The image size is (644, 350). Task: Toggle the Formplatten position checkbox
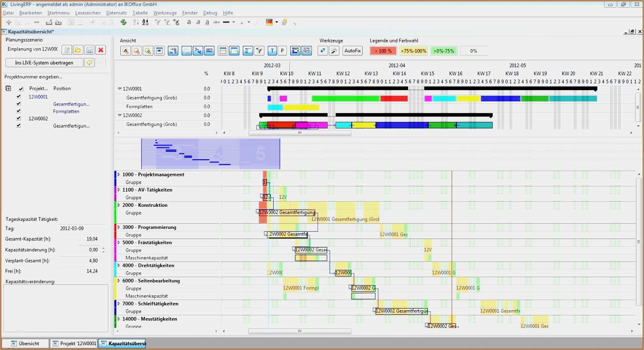(x=18, y=111)
